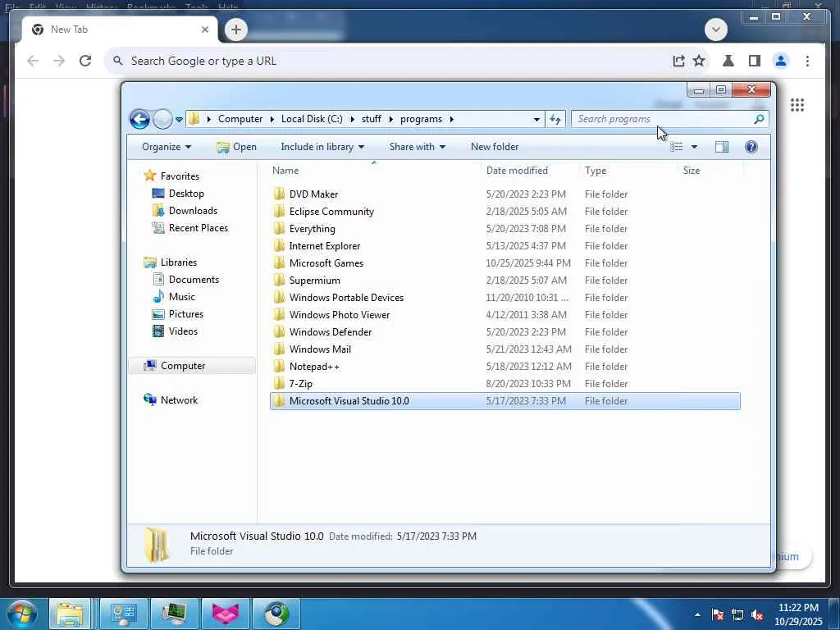840x630 pixels.
Task: Open the browser profile icon
Action: tap(781, 61)
